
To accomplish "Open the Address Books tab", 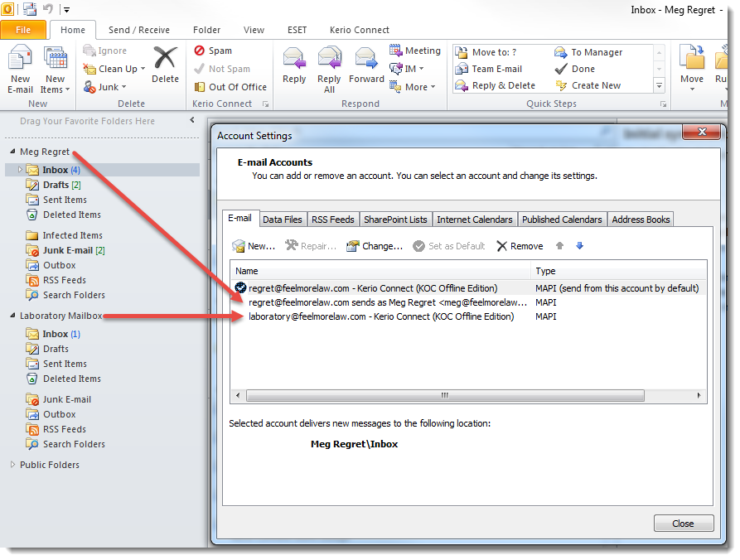I will (x=641, y=220).
